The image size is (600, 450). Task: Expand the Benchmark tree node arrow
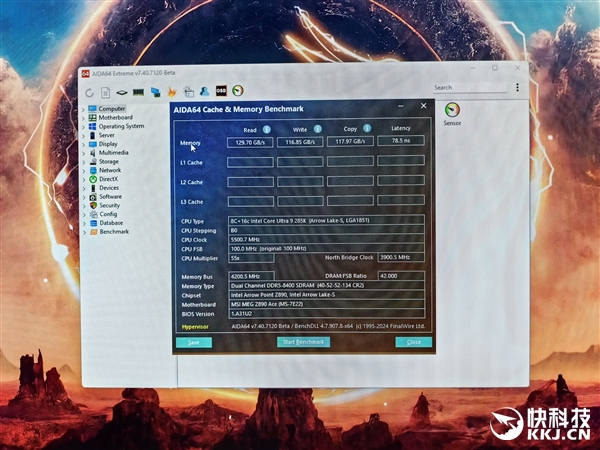pos(84,231)
